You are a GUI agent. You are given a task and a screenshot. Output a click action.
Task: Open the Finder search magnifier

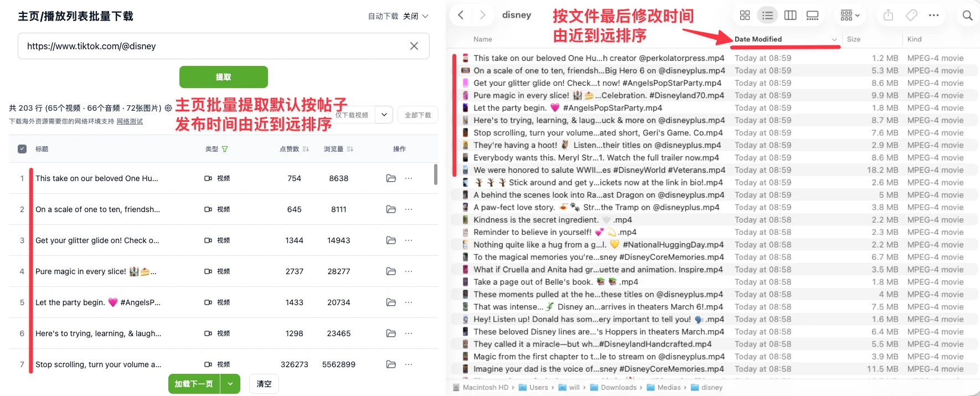click(967, 16)
